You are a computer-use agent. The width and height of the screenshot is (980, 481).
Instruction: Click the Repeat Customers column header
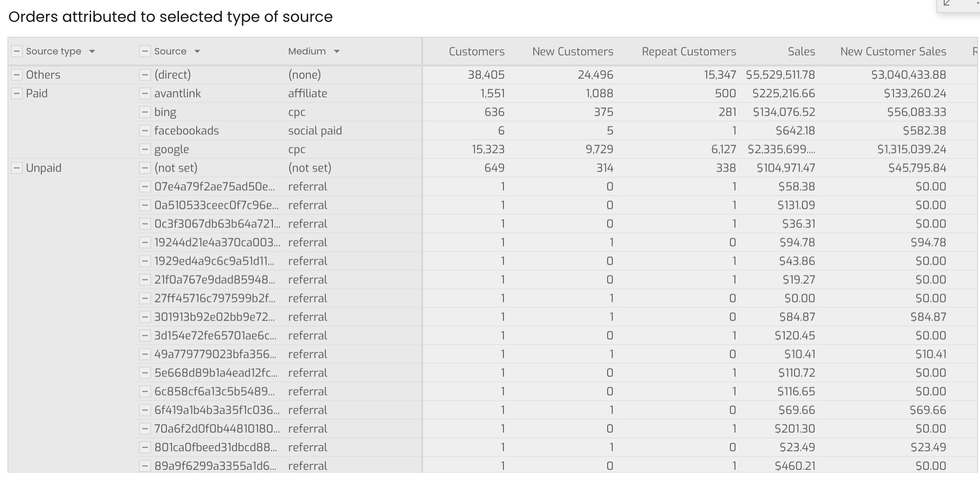coord(689,52)
